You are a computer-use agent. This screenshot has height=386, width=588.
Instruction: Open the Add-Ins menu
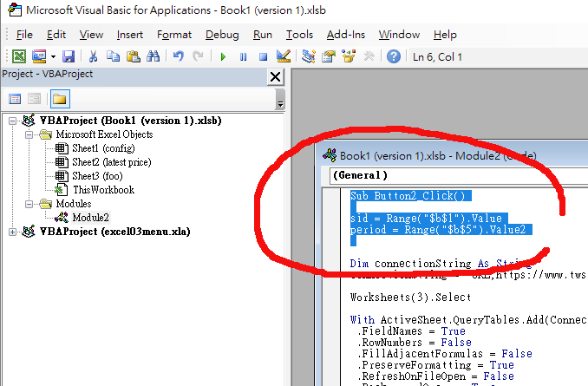click(346, 35)
